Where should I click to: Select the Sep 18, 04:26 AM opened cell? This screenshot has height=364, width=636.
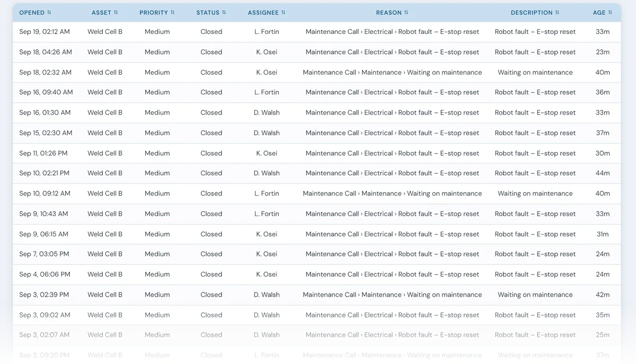[x=46, y=52]
